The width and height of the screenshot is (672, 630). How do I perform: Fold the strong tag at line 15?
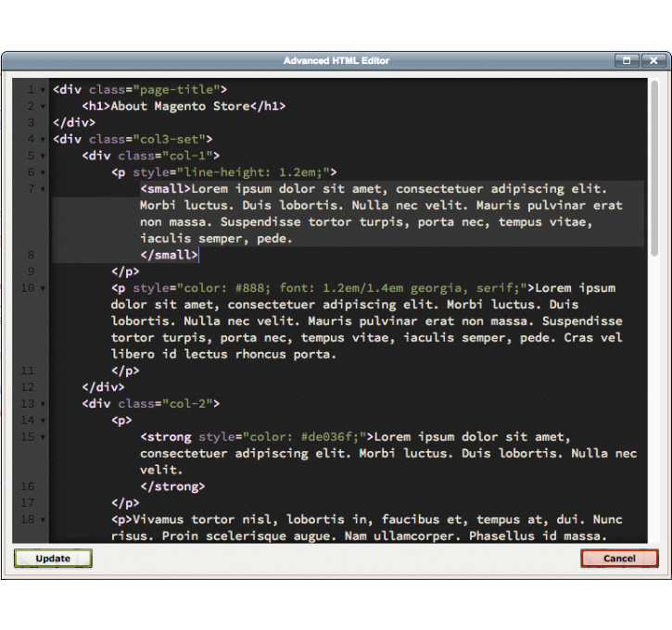click(43, 437)
